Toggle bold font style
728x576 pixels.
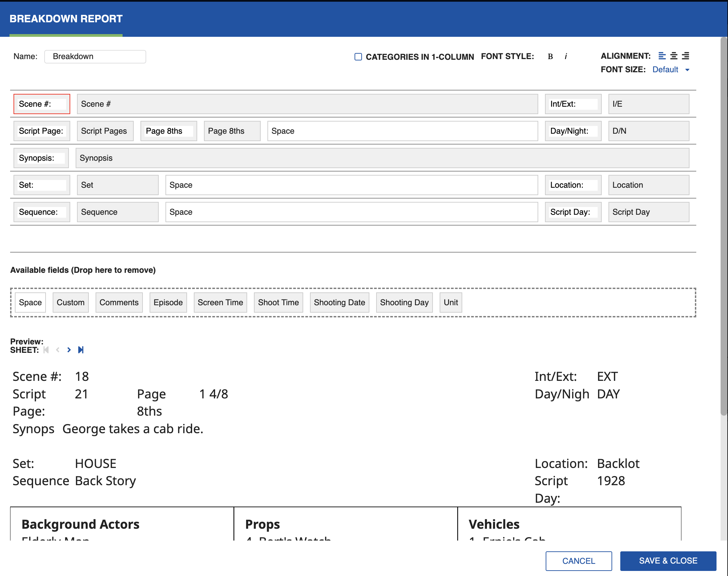click(x=550, y=56)
